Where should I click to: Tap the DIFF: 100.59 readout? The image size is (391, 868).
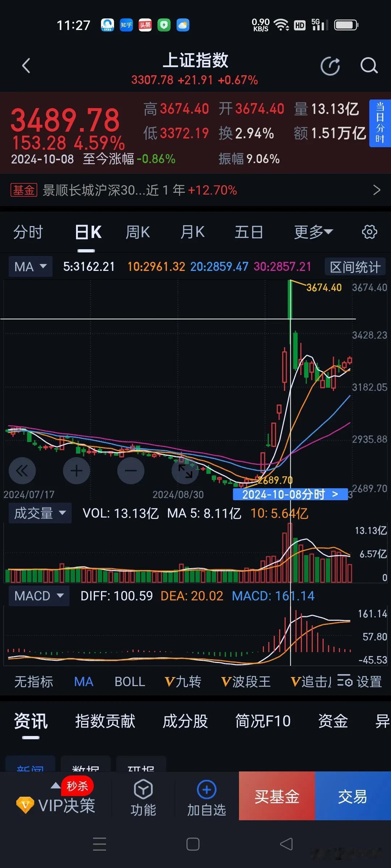coord(117,596)
